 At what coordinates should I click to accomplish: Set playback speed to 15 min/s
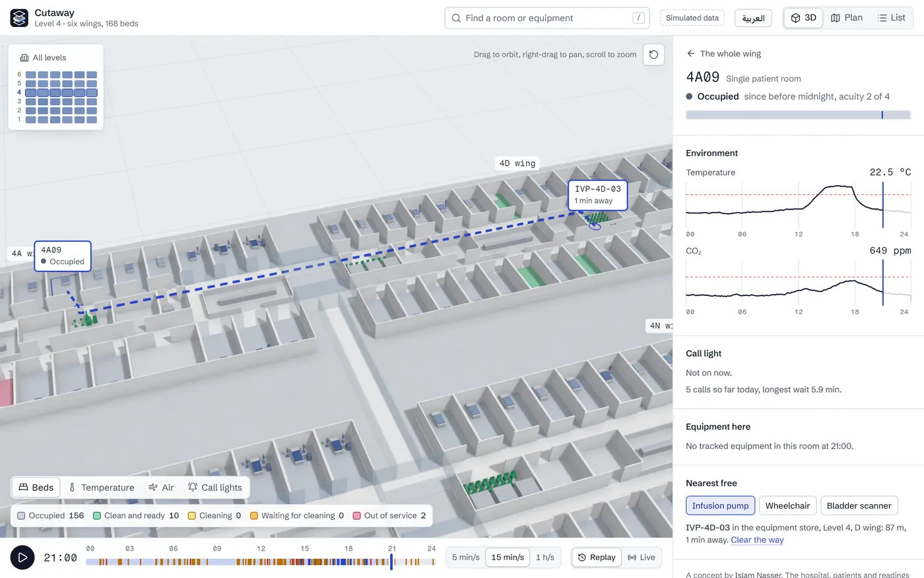point(508,558)
